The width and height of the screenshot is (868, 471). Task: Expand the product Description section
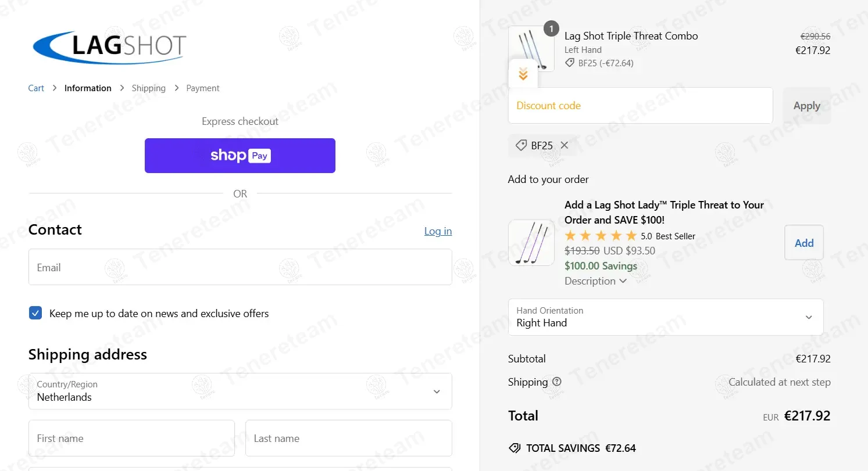coord(595,281)
